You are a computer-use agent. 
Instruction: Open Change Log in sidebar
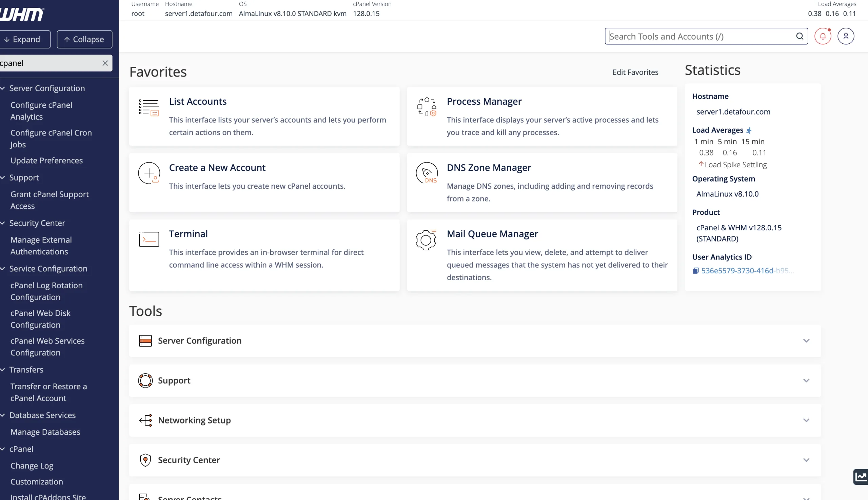[x=32, y=466]
